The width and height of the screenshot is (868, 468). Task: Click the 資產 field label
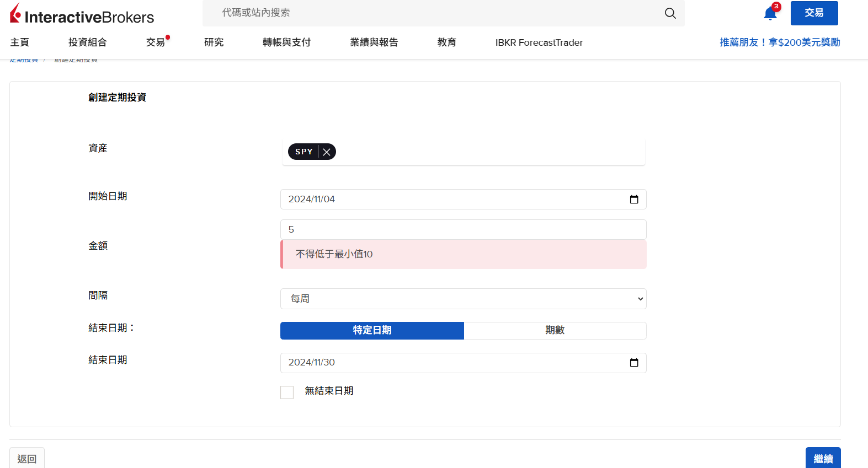98,148
